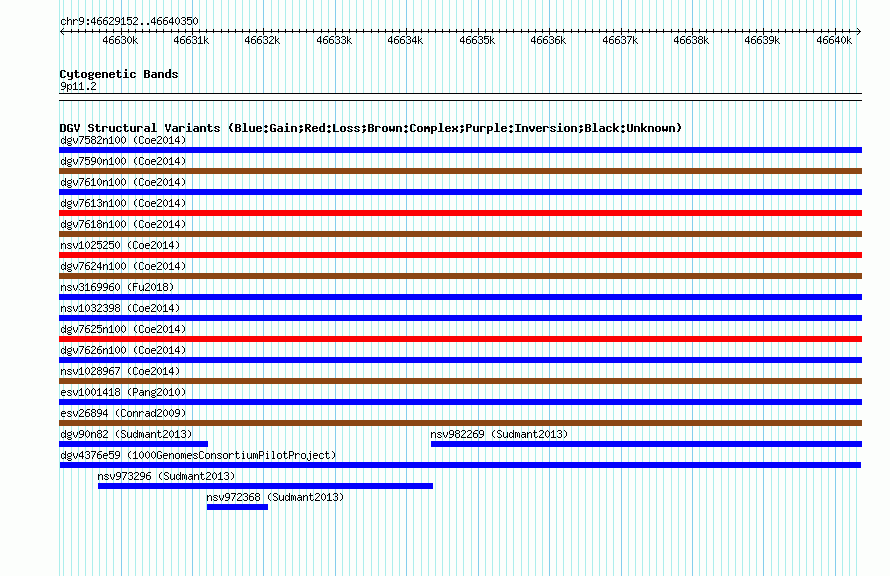
Task: Click the dgv7625n100 (Coe2014) label
Action: [123, 329]
